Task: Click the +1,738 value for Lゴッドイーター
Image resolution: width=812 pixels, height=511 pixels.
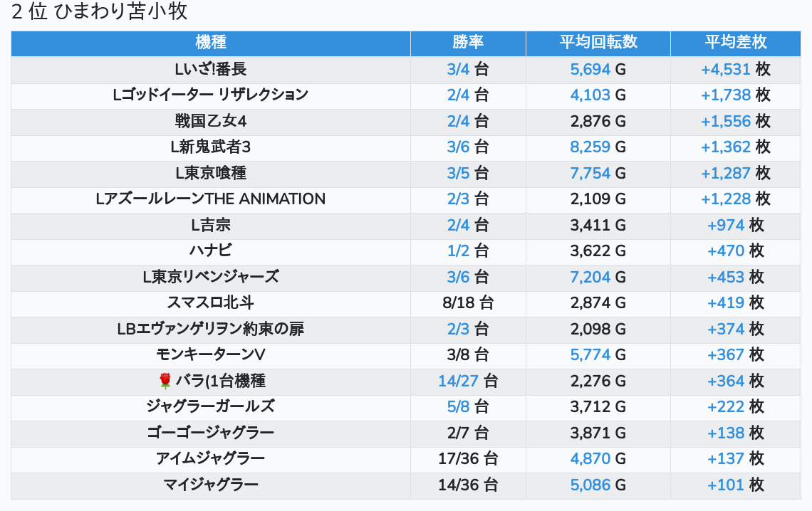Action: tap(725, 95)
